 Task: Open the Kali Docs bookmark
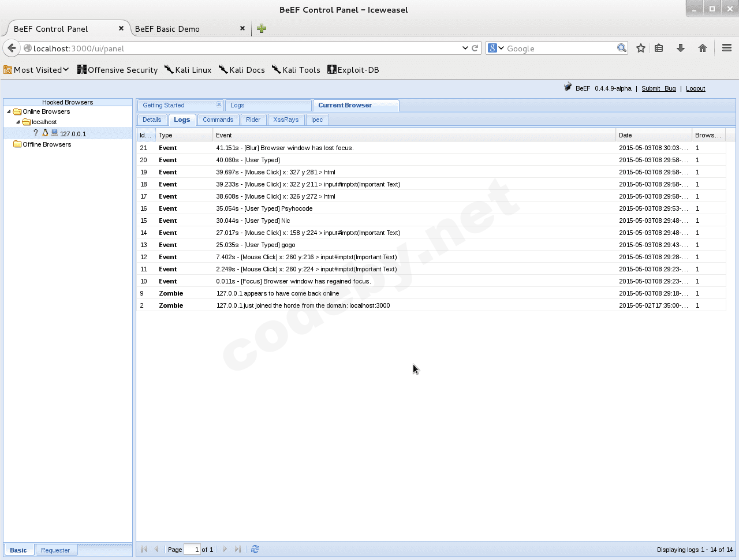pos(242,70)
